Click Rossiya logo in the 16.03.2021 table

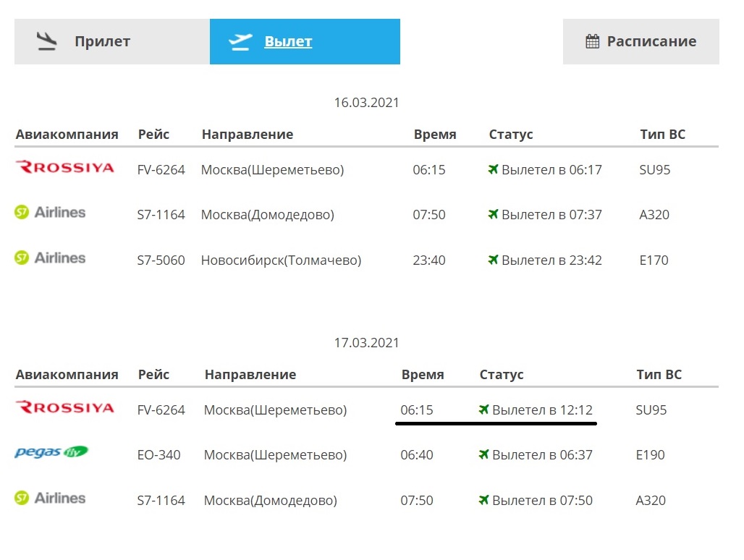[x=65, y=167]
